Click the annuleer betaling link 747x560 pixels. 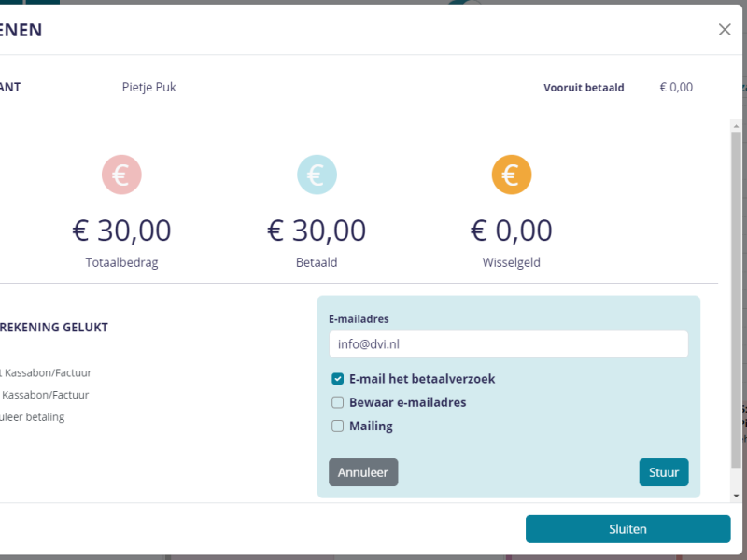(x=32, y=417)
